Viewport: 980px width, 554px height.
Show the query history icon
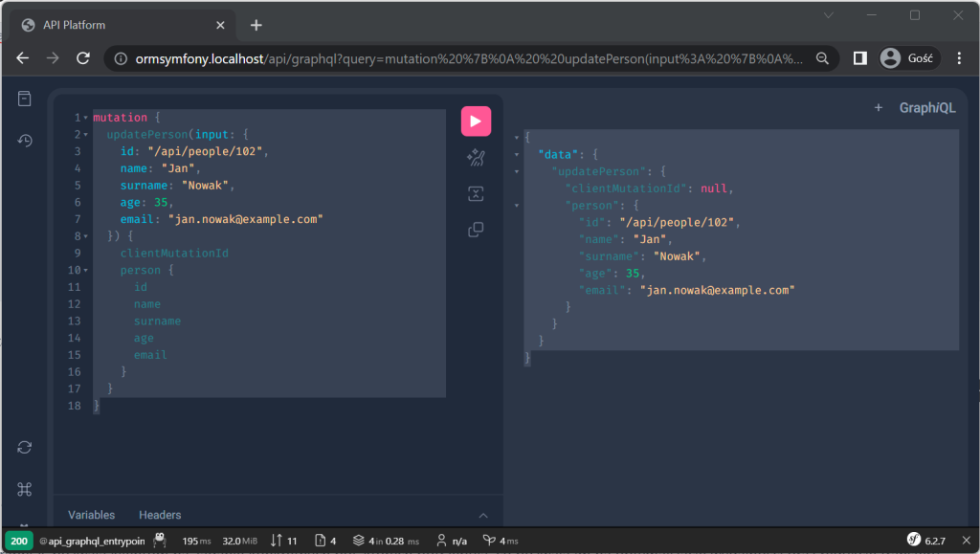point(24,141)
